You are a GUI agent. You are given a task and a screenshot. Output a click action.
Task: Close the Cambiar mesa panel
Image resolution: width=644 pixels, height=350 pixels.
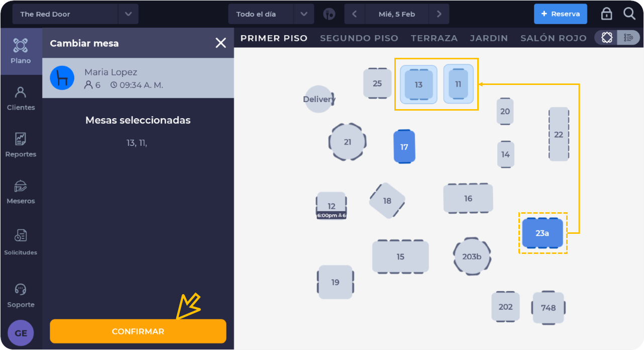221,43
